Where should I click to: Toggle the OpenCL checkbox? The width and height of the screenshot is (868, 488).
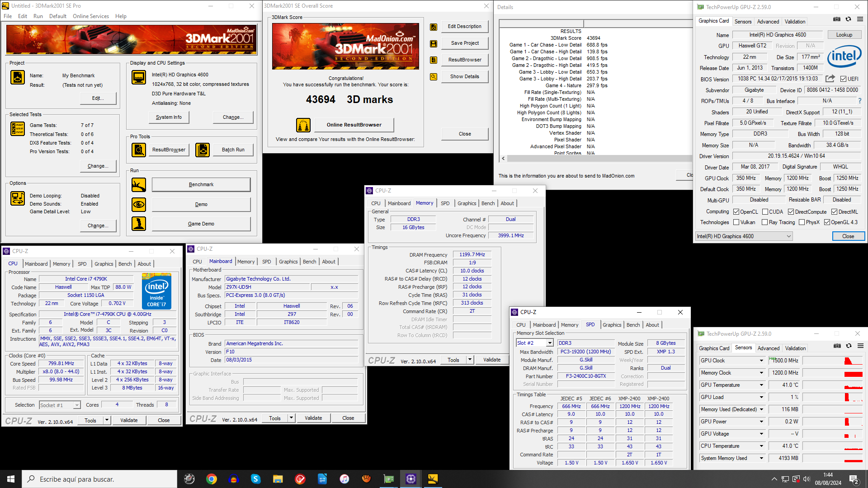pyautogui.click(x=736, y=212)
